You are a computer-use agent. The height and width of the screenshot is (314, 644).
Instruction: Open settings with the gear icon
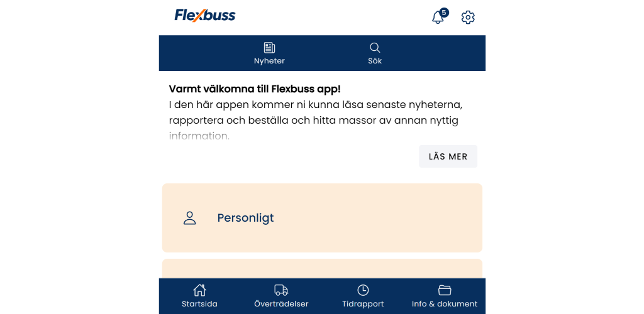(468, 17)
